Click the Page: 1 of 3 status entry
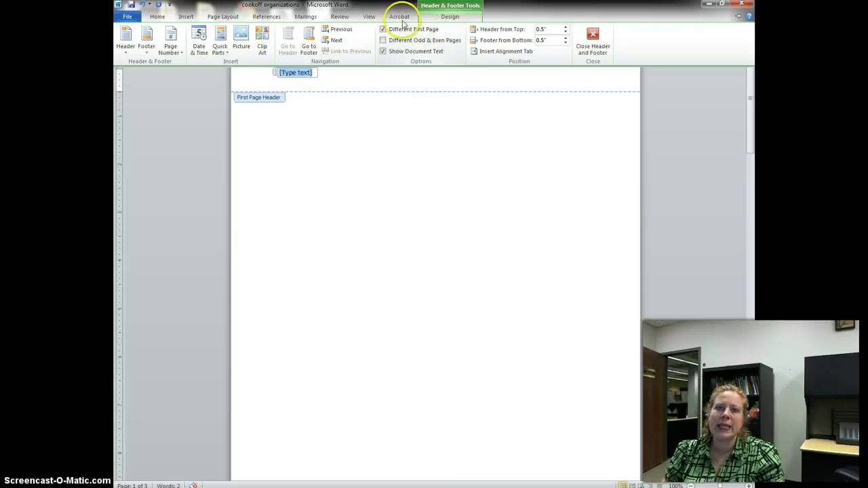This screenshot has width=868, height=488. tap(132, 485)
